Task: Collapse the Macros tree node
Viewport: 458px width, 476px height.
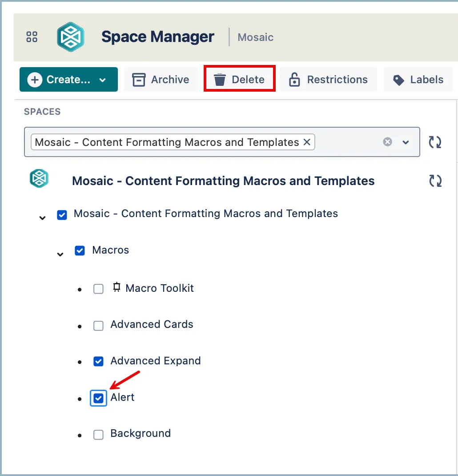Action: tap(60, 254)
